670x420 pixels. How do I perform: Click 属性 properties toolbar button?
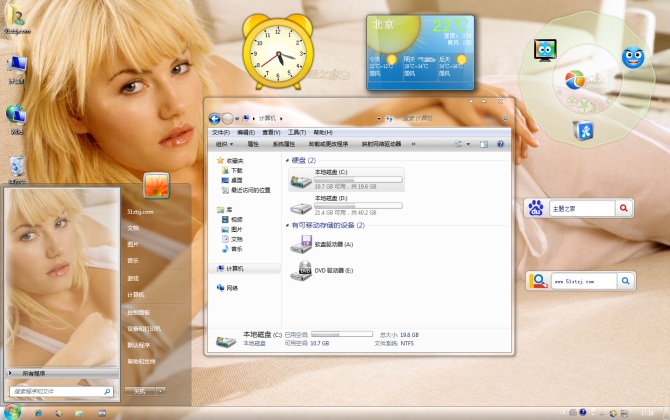[253, 144]
